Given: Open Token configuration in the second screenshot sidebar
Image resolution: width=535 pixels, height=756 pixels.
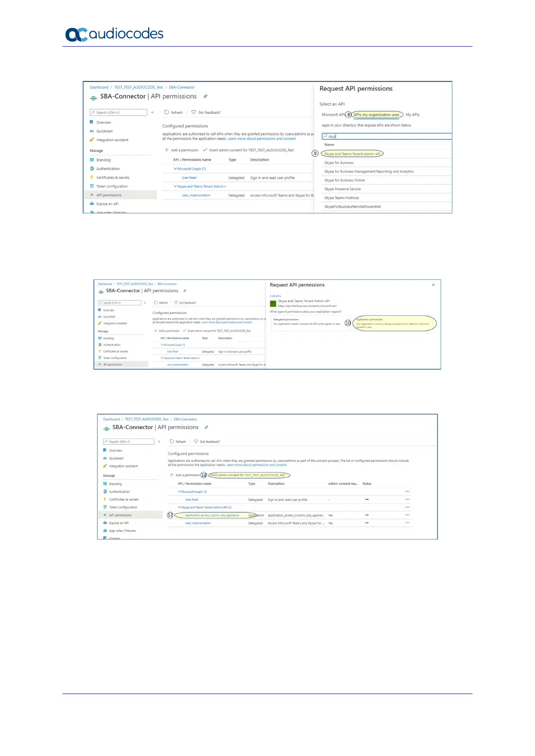Looking at the screenshot, I should coord(115,358).
